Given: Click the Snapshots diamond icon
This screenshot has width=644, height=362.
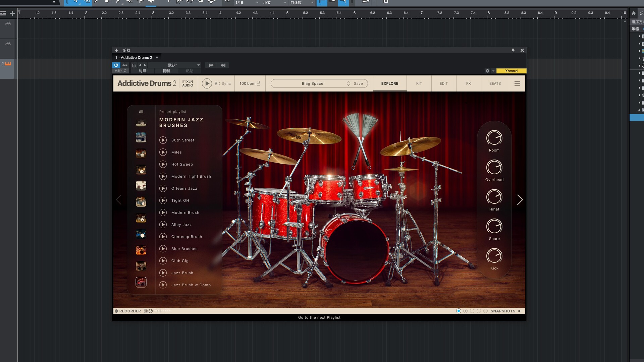Looking at the screenshot, I should pos(519,311).
